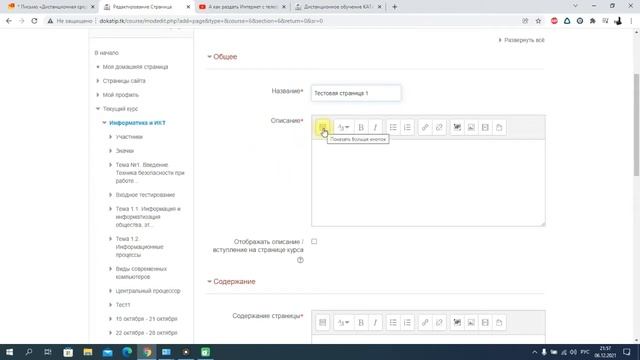Click manage files in Содержание страницы editor
640x360 pixels.
(499, 322)
